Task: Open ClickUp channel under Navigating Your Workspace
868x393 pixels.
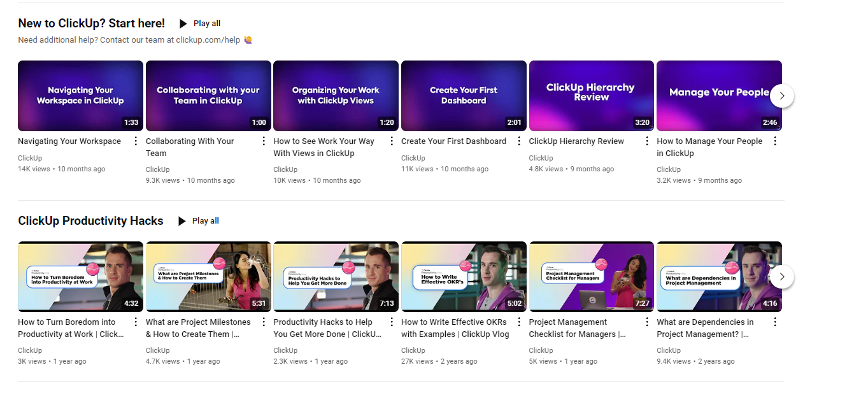Action: [30, 158]
